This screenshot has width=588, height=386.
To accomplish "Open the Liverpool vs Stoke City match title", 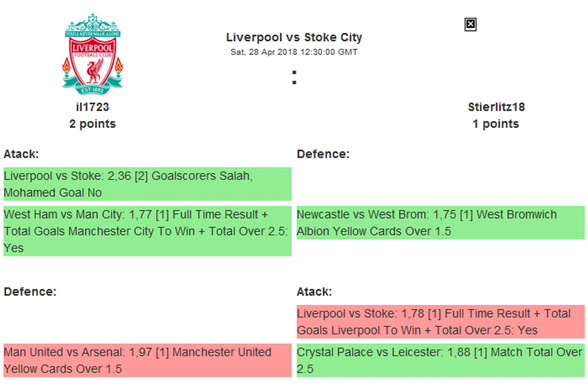I will pos(294,37).
